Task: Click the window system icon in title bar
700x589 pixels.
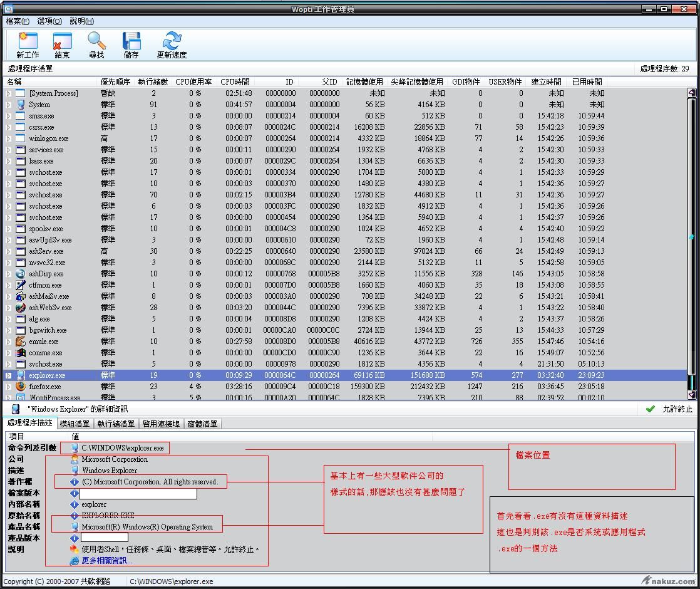Action: (8, 9)
